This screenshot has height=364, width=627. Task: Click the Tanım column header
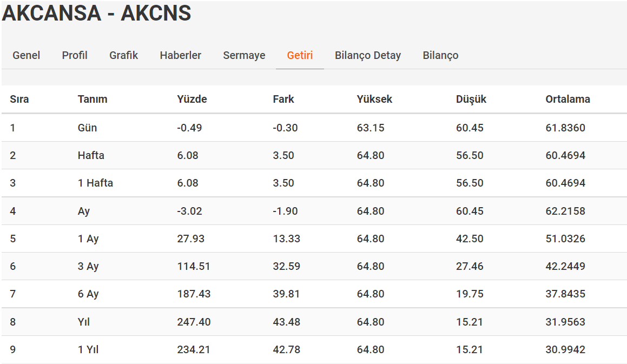pos(93,99)
